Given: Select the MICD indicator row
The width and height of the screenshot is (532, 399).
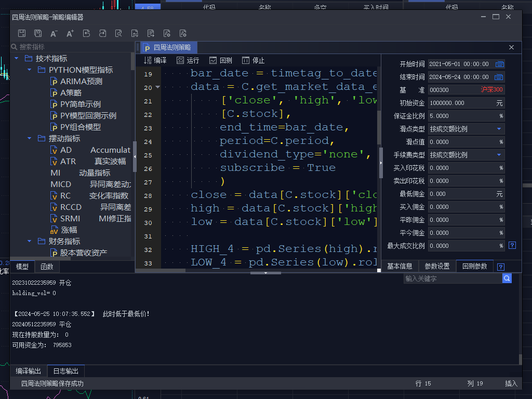Looking at the screenshot, I should click(x=90, y=184).
